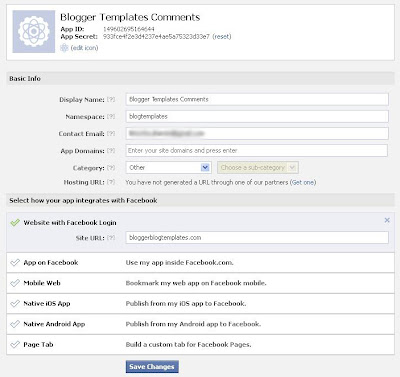
Task: Click the small gear icon beside edit icon
Action: (x=64, y=48)
